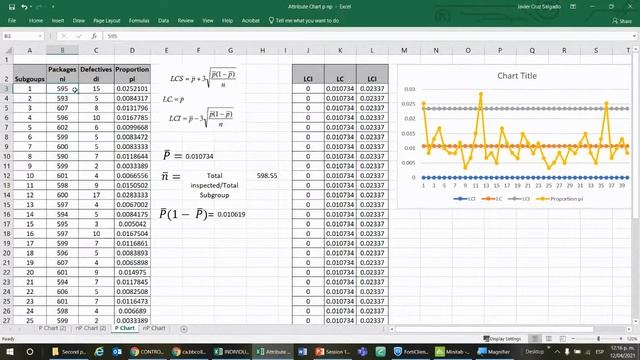Screen dimensions: 640x360
Task: Open the Internet Explorer taskbar icon
Action: [99, 351]
